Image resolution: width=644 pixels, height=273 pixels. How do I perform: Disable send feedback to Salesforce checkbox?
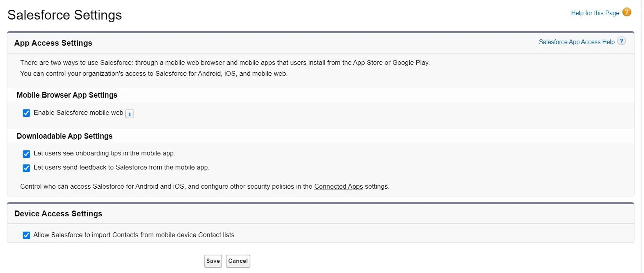26,168
